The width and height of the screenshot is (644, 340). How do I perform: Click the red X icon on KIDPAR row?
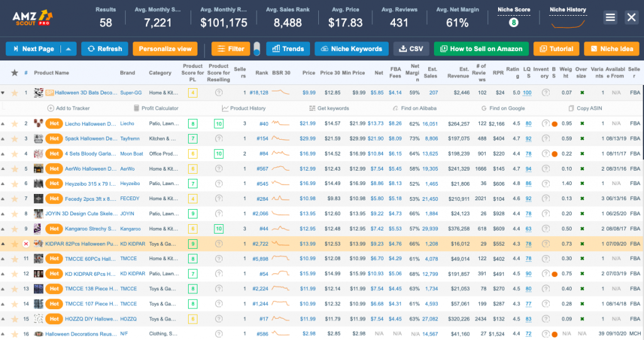tap(26, 244)
